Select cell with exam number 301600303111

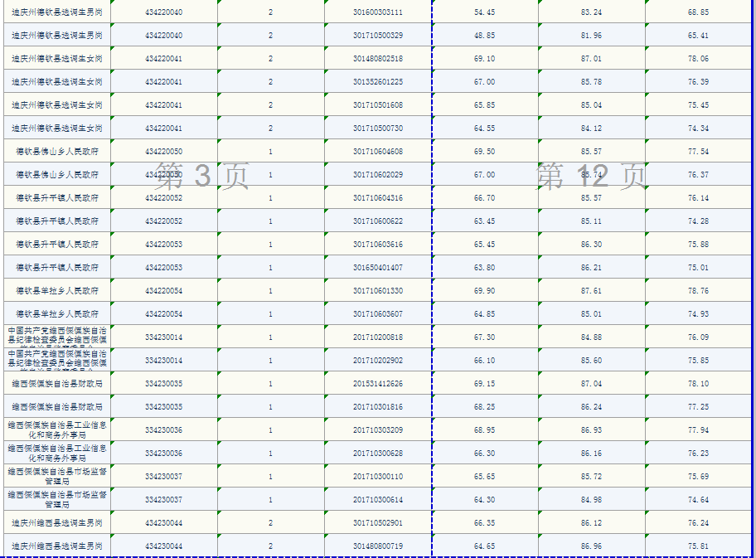tap(378, 12)
